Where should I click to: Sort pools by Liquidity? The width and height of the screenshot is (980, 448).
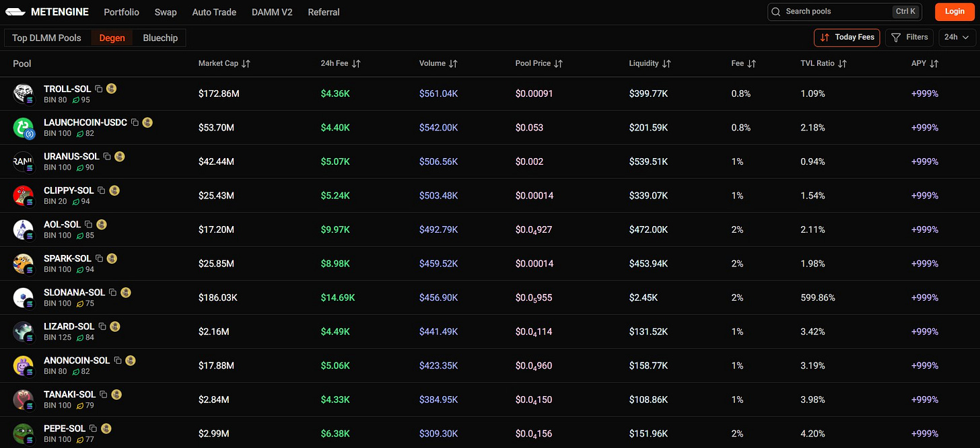tap(650, 63)
